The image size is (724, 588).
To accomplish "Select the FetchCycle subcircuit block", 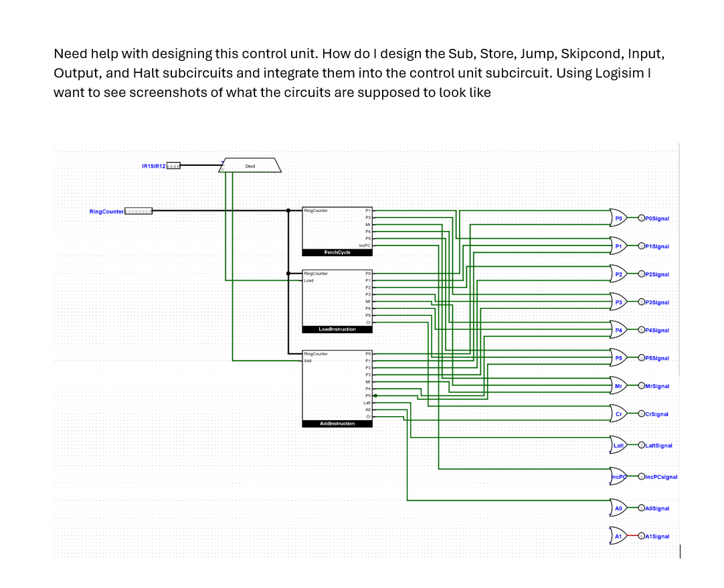I will point(337,231).
